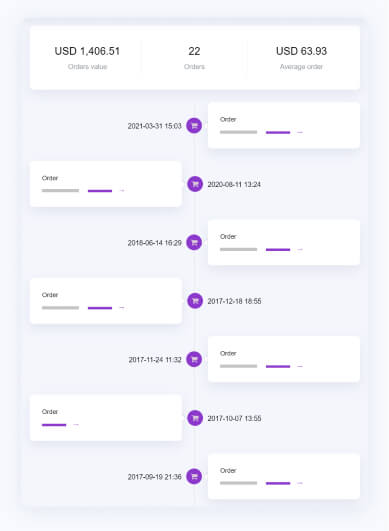This screenshot has height=531, width=389.
Task: Click the cart icon beside 2017-10-07 13:55
Action: (x=195, y=418)
